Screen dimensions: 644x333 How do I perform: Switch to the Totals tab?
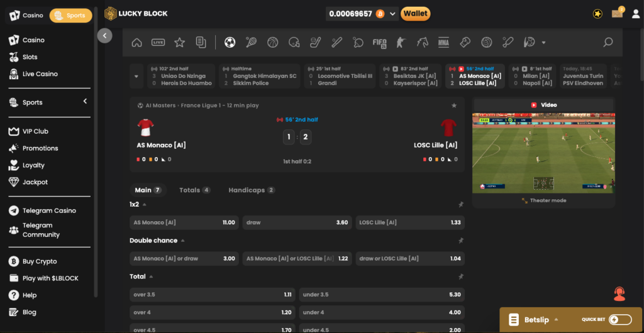click(195, 190)
